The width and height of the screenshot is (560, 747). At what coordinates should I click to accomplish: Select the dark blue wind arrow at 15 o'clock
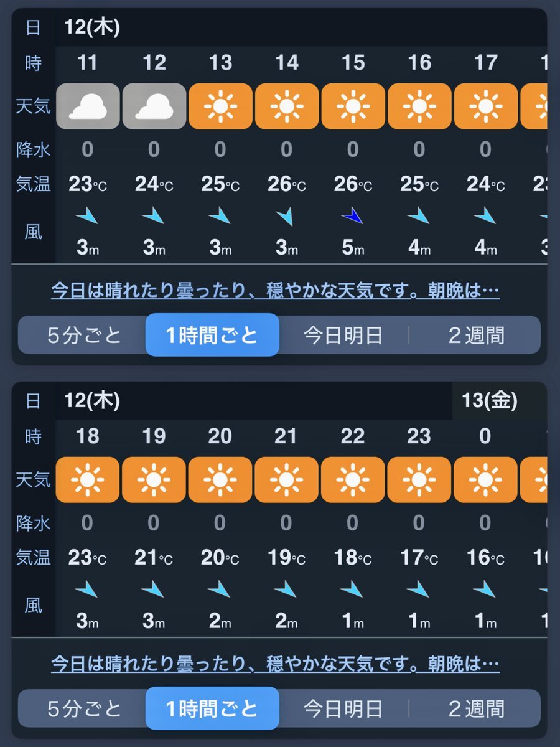(353, 216)
